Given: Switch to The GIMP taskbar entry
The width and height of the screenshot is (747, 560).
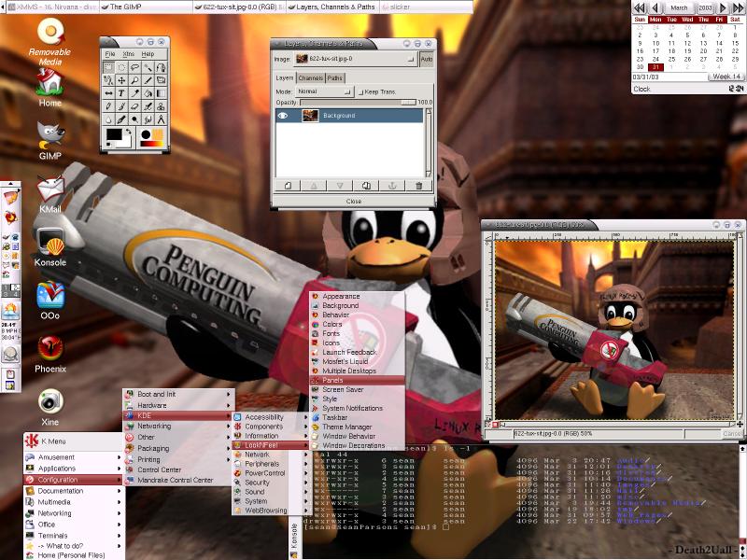Looking at the screenshot, I should [146, 7].
